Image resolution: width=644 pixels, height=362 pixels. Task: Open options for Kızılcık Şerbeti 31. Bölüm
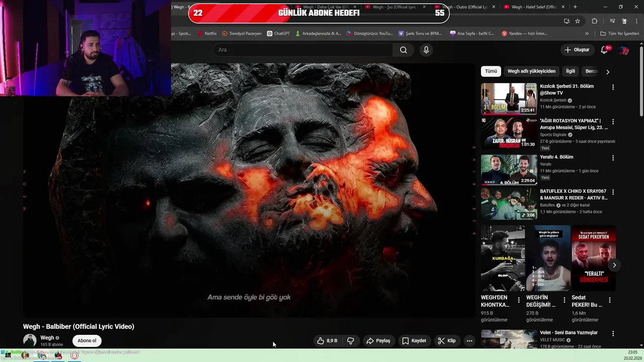(613, 87)
